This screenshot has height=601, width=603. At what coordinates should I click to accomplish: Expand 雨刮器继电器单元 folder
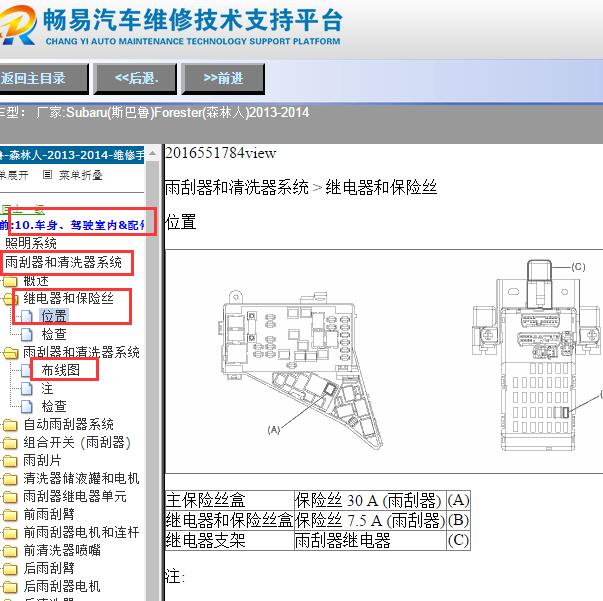[x=75, y=496]
